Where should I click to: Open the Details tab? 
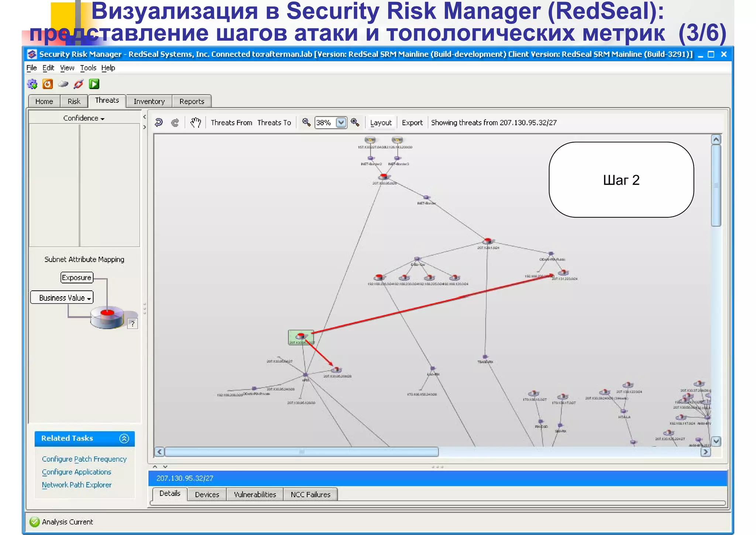click(170, 494)
